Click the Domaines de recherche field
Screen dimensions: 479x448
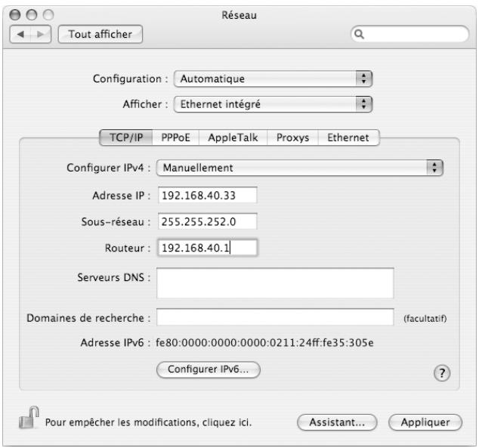[275, 317]
